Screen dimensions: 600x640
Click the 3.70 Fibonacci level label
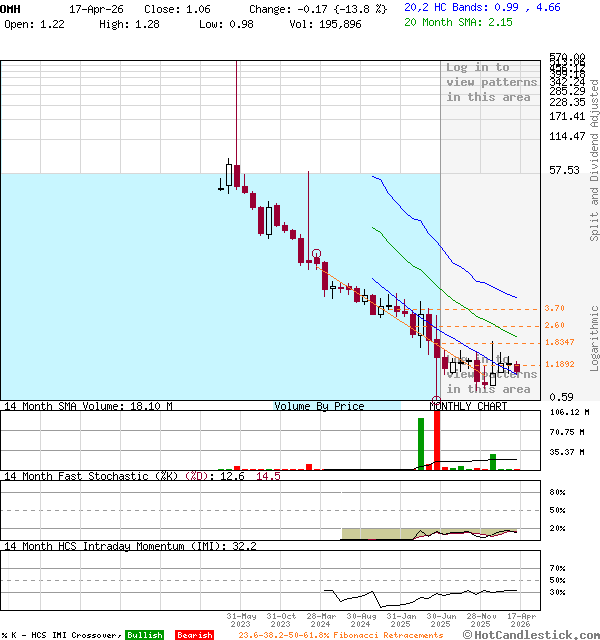[x=555, y=309]
